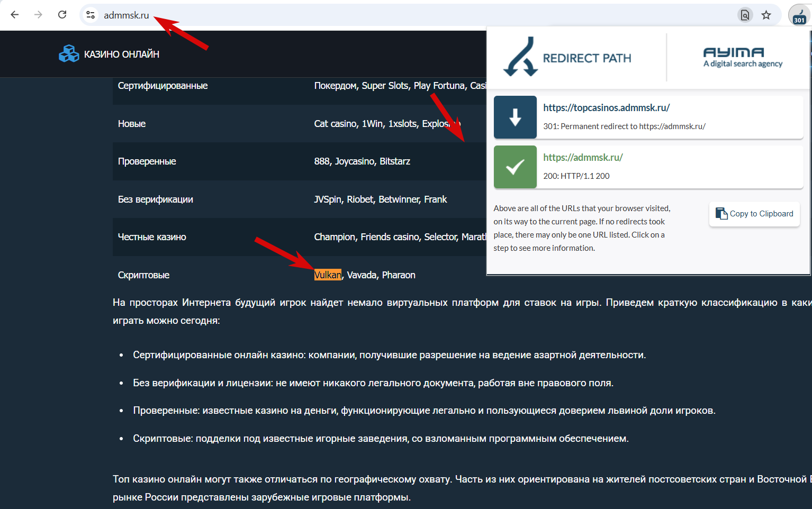Viewport: 812px width, 509px height.
Task: Click 'Above are all of the URLs' description
Action: click(x=582, y=228)
